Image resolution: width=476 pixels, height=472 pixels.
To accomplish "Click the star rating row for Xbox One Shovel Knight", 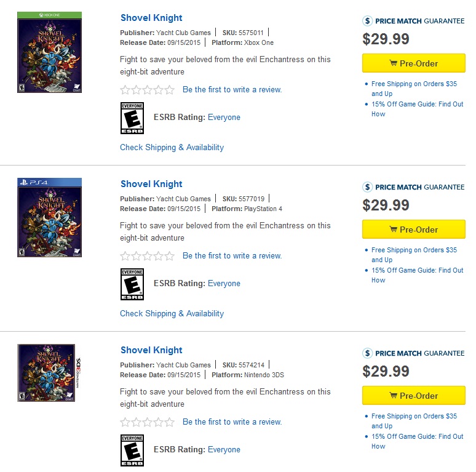I will pyautogui.click(x=147, y=90).
